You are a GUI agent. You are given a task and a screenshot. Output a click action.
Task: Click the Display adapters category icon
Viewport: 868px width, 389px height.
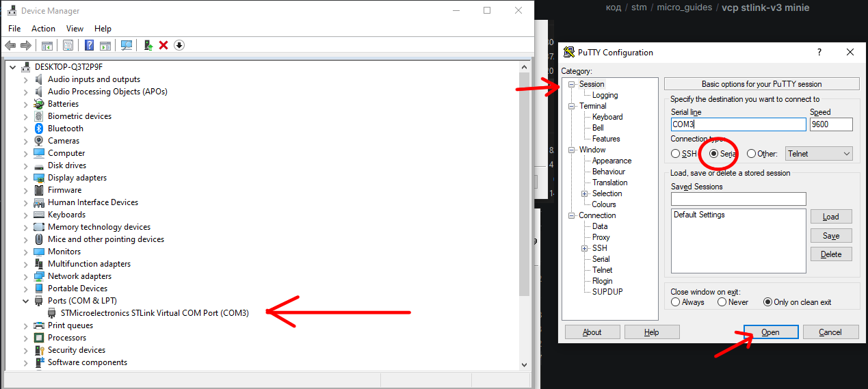(x=39, y=178)
